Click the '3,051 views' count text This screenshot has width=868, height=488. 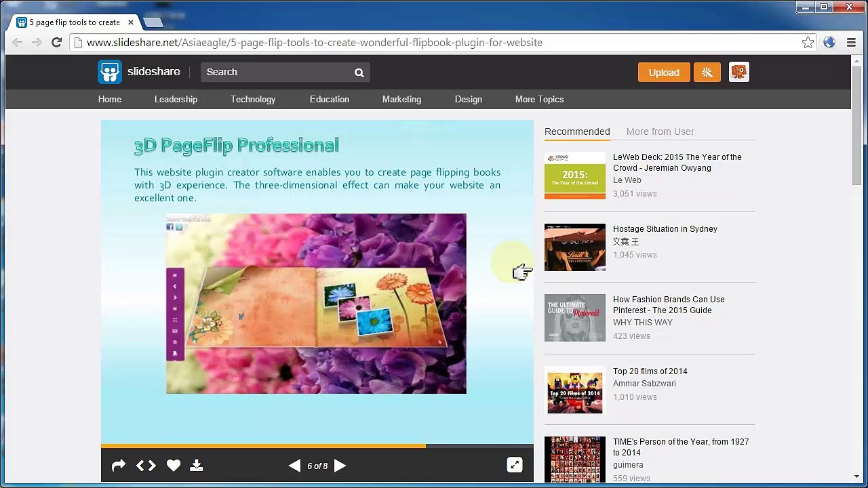635,194
